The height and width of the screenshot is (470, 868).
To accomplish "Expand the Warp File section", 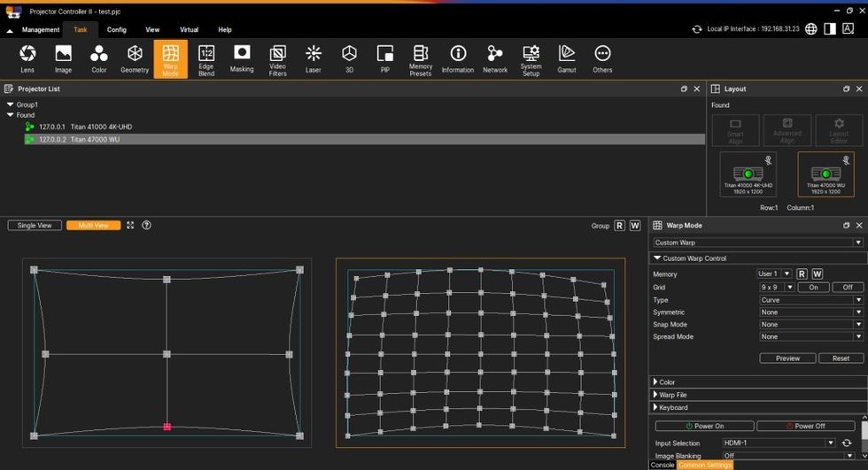I will [x=673, y=395].
